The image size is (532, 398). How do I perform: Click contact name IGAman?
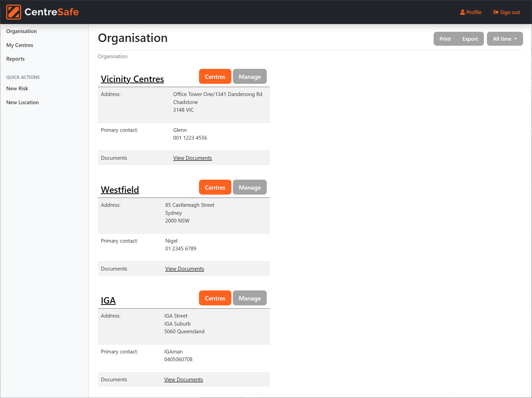tap(173, 352)
